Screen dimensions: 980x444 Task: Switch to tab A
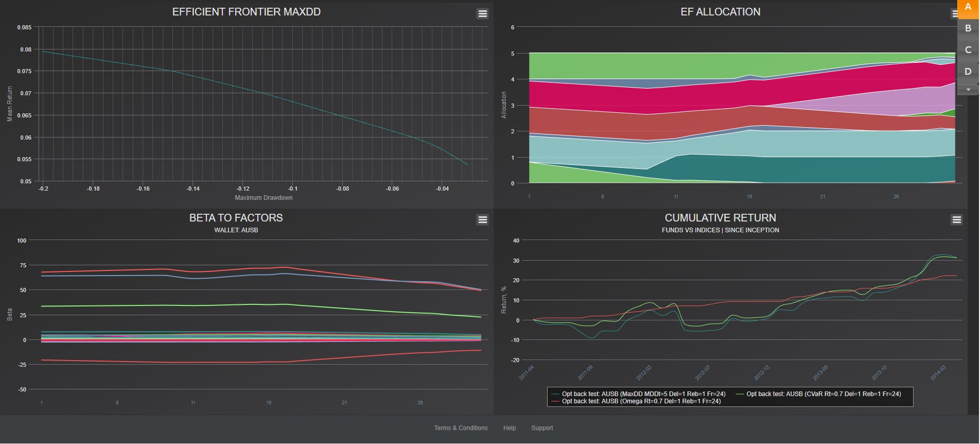click(x=968, y=8)
